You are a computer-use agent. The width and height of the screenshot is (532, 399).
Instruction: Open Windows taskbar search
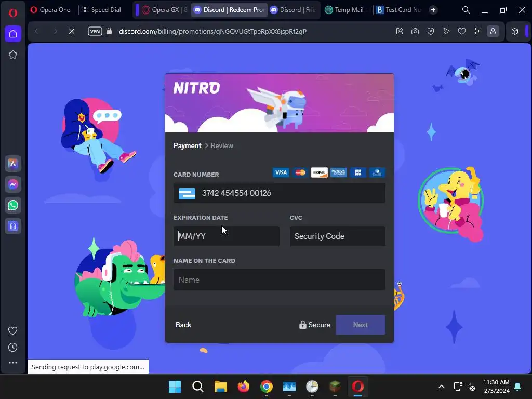pos(198,387)
